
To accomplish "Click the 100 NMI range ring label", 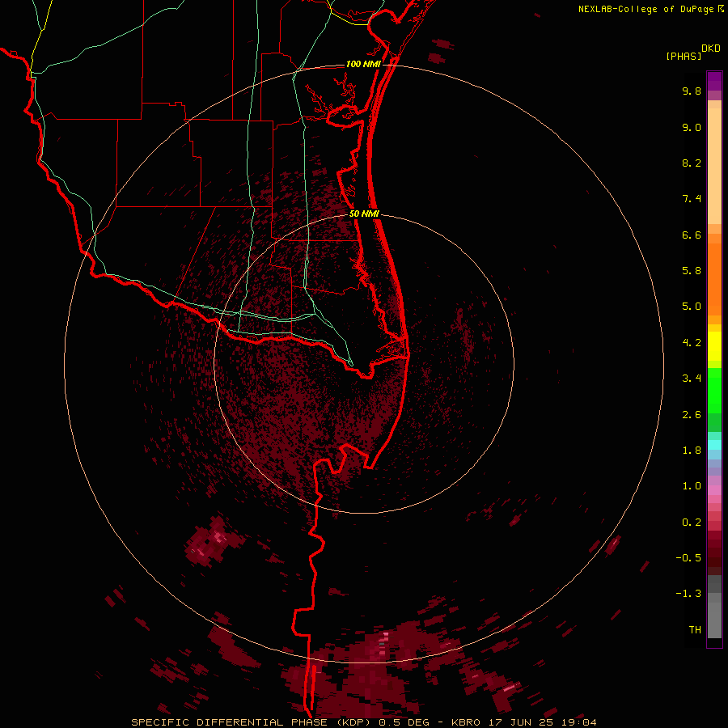I will point(363,64).
